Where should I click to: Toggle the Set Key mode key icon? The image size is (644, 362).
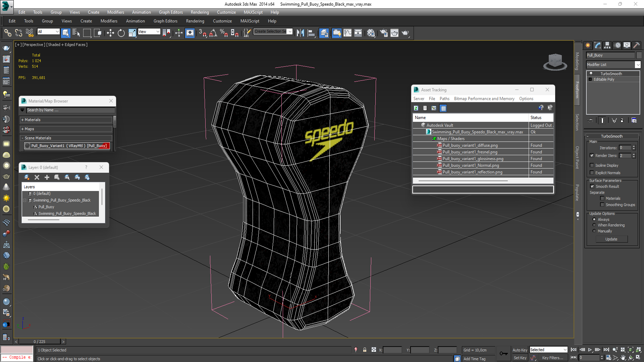tap(503, 353)
